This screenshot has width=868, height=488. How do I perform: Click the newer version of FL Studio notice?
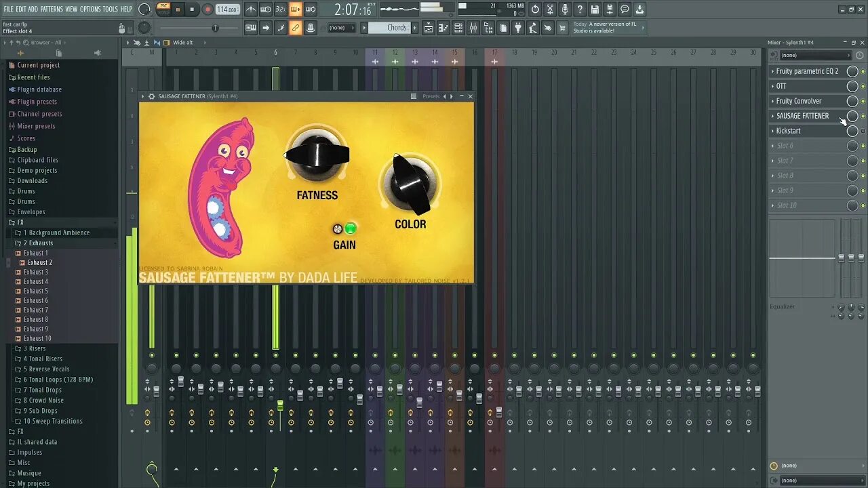[x=609, y=28]
